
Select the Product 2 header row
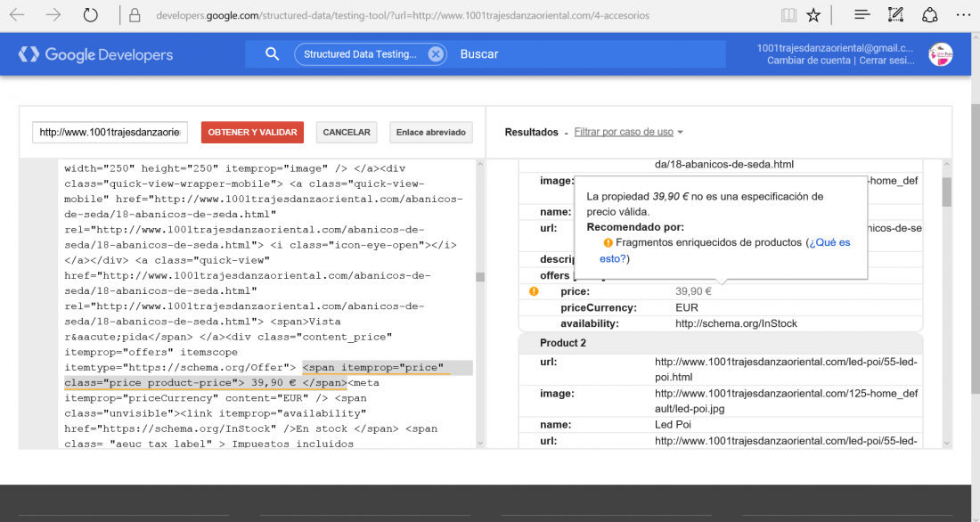[x=721, y=343]
